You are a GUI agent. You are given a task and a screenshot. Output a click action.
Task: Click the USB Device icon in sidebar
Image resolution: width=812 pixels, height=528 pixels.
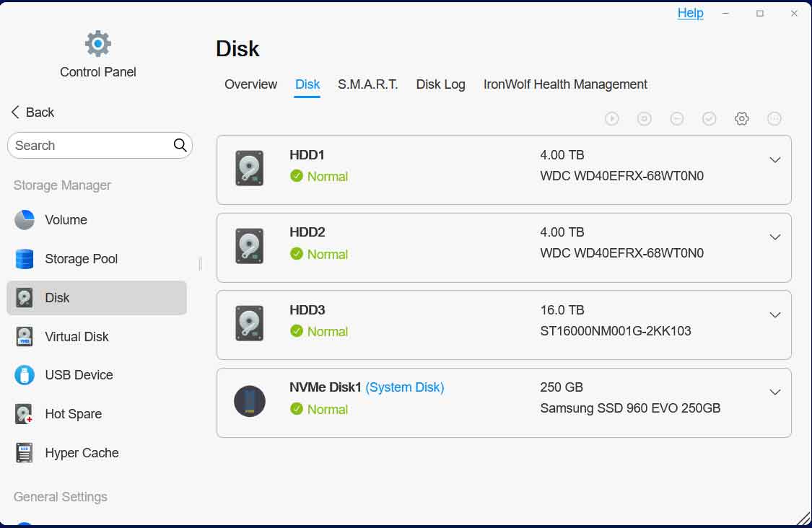pos(25,375)
